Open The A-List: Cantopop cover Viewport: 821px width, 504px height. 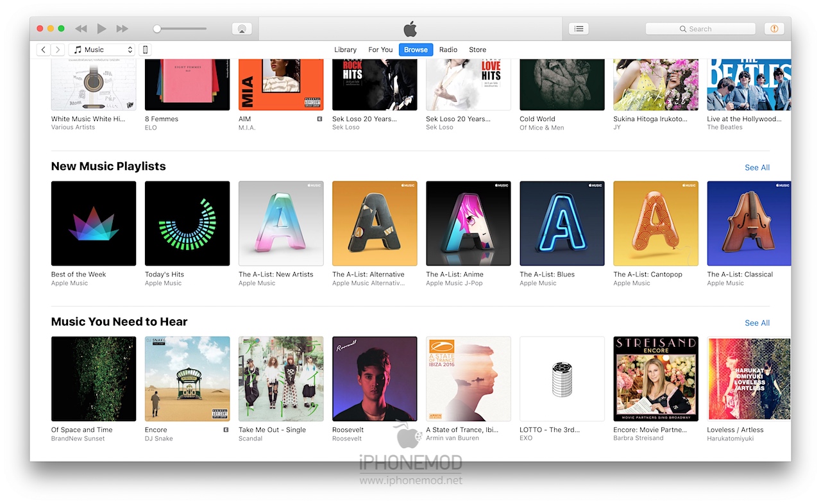pos(656,223)
